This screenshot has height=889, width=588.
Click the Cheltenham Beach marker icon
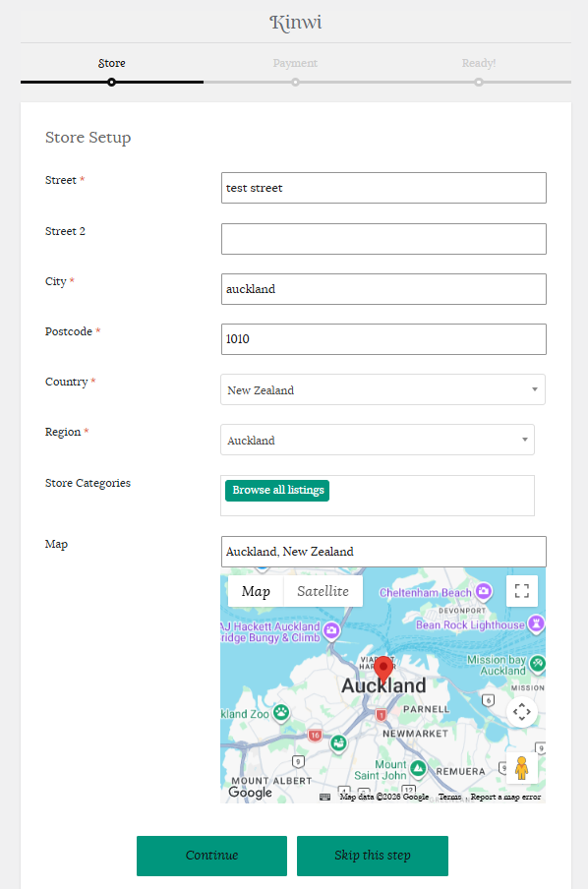484,591
